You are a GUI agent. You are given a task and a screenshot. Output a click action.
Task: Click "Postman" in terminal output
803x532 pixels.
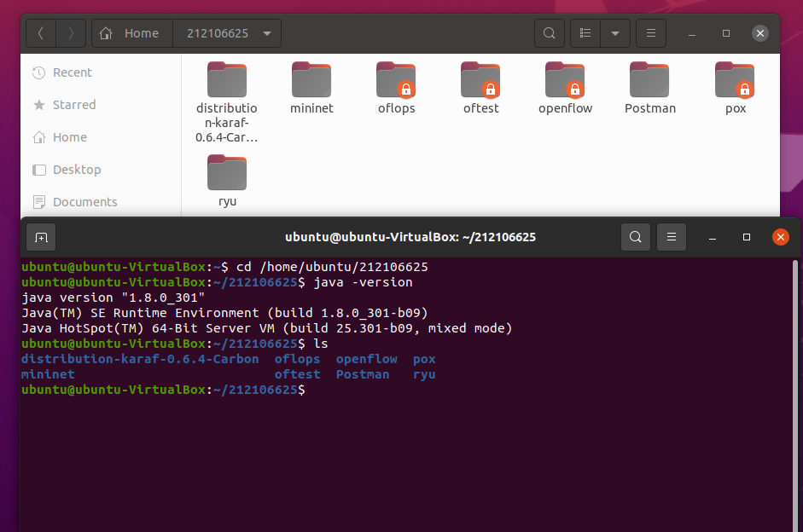point(363,374)
